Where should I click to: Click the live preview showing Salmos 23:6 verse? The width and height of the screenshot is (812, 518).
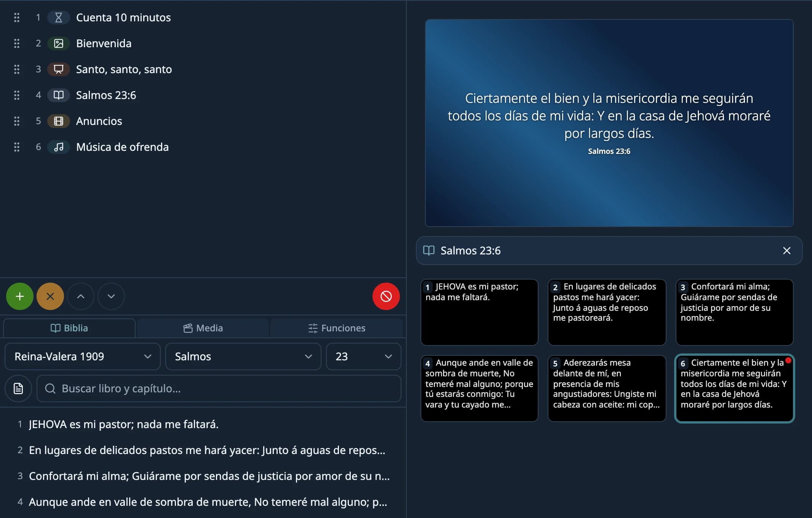click(x=609, y=123)
